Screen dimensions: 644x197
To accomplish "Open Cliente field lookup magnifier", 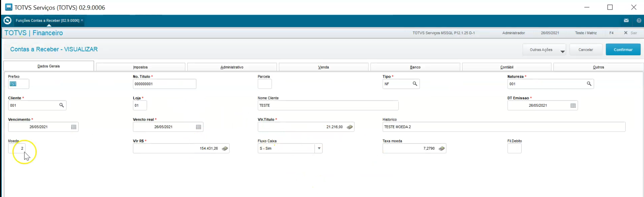I will [x=61, y=105].
